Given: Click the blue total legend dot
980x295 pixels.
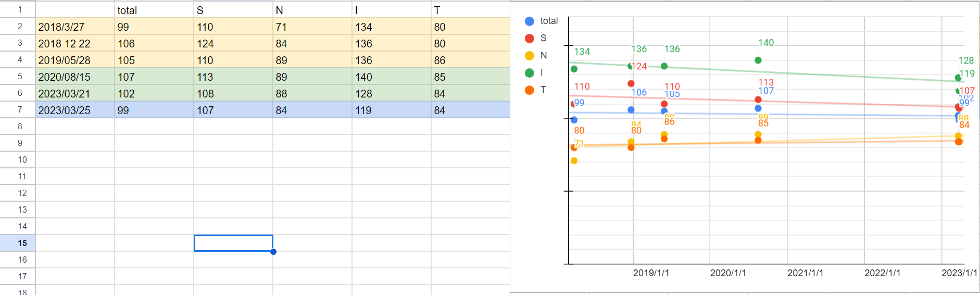Looking at the screenshot, I should coord(530,21).
